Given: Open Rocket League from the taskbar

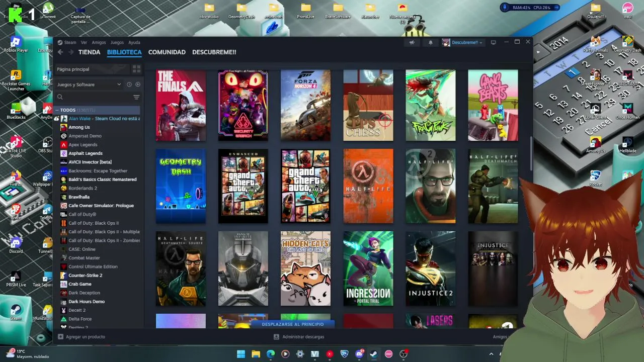Looking at the screenshot, I should (345, 354).
